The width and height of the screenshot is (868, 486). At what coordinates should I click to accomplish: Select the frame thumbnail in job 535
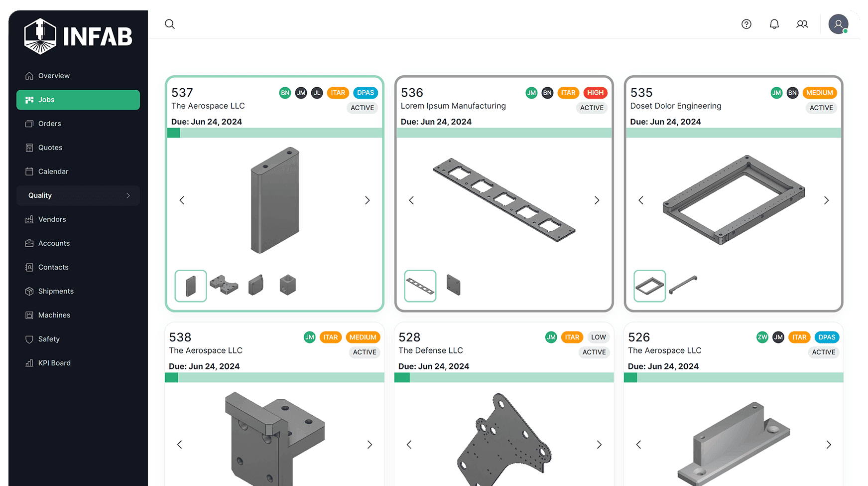click(650, 286)
